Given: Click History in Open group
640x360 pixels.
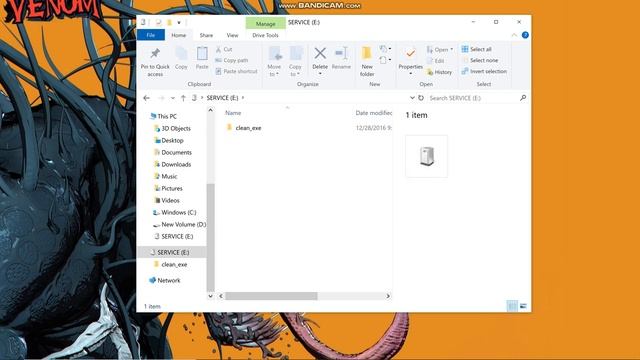Looking at the screenshot, I should point(439,72).
